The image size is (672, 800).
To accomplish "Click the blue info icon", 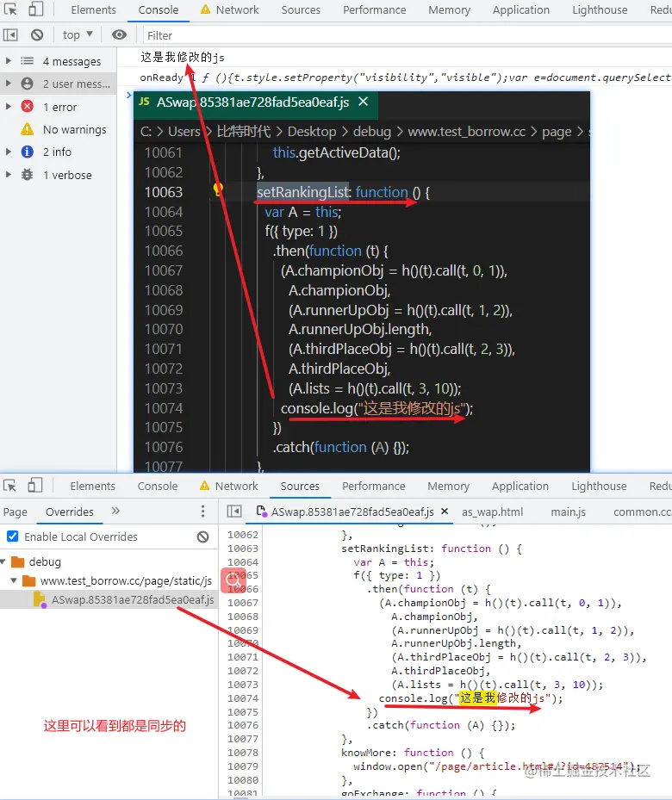I will [x=28, y=152].
